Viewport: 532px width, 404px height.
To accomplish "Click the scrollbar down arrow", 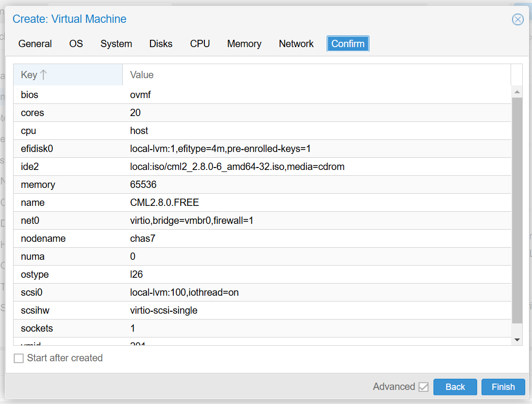I will coord(517,339).
